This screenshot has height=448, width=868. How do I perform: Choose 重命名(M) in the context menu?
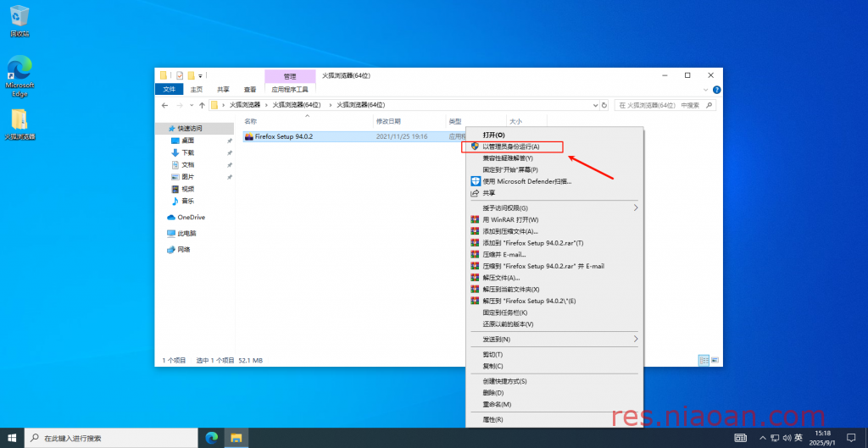click(554, 404)
